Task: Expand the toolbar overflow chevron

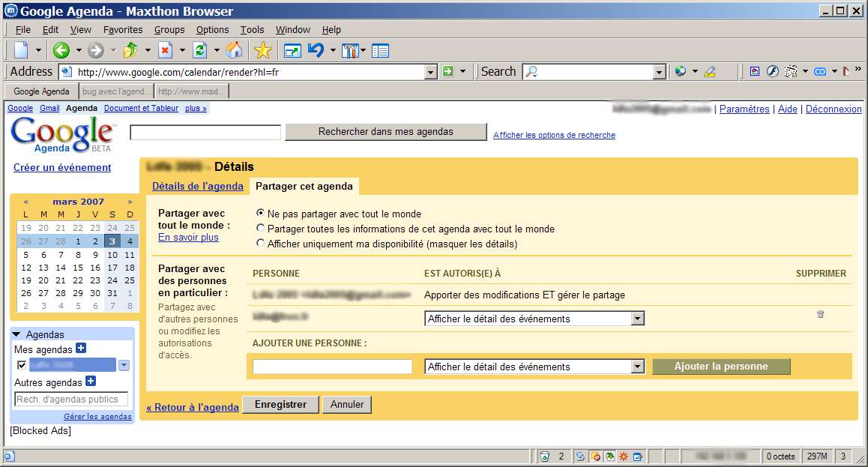Action: tap(858, 69)
